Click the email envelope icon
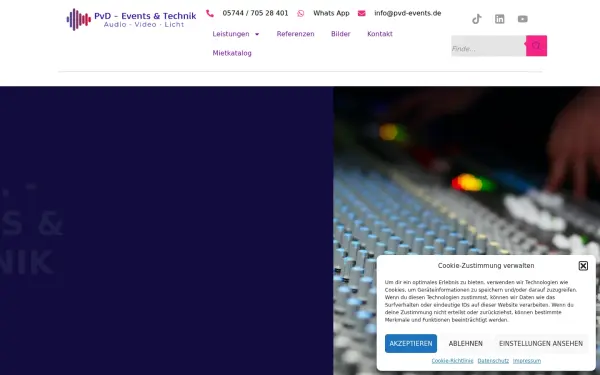 pyautogui.click(x=362, y=13)
